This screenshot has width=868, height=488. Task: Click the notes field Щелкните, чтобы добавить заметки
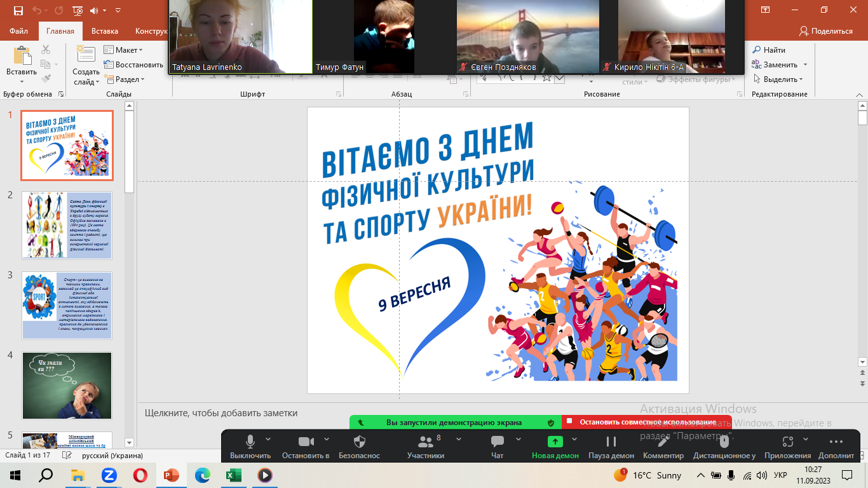click(x=221, y=412)
